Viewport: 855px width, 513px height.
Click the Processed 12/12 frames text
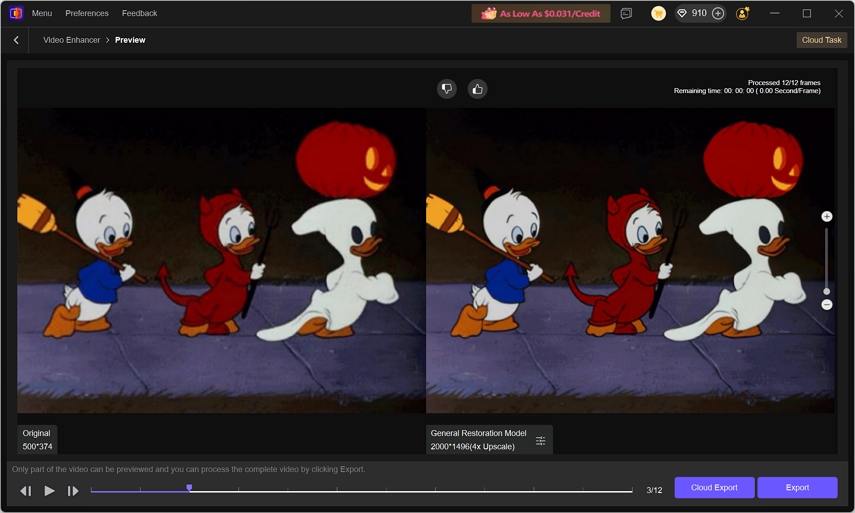tap(784, 82)
